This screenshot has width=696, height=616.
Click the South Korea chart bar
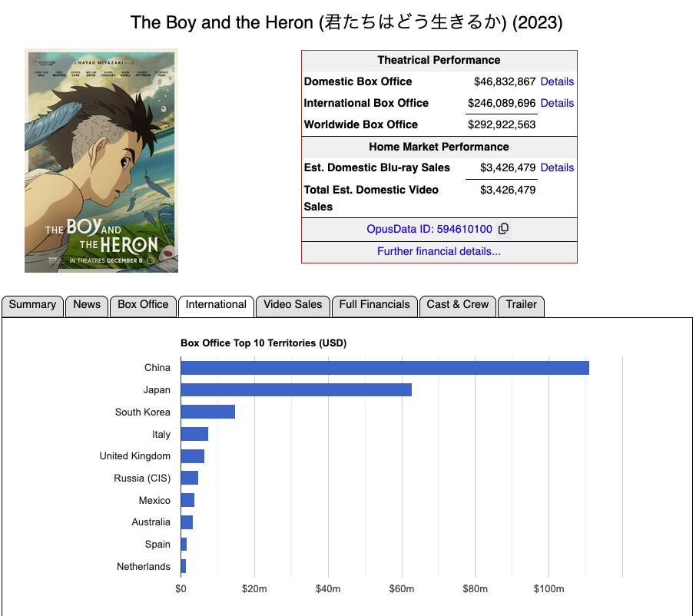point(207,412)
